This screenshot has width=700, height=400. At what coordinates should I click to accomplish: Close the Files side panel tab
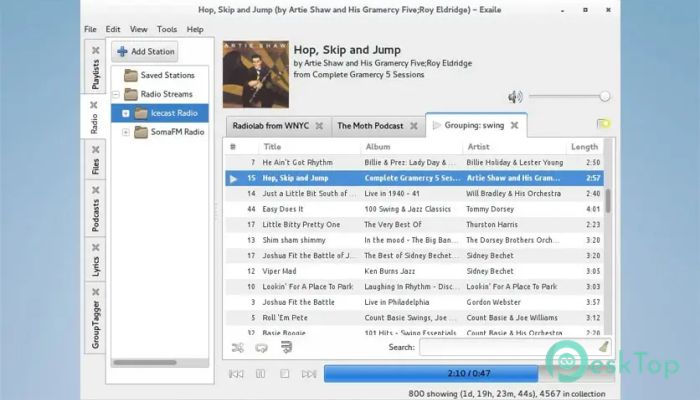point(96,150)
